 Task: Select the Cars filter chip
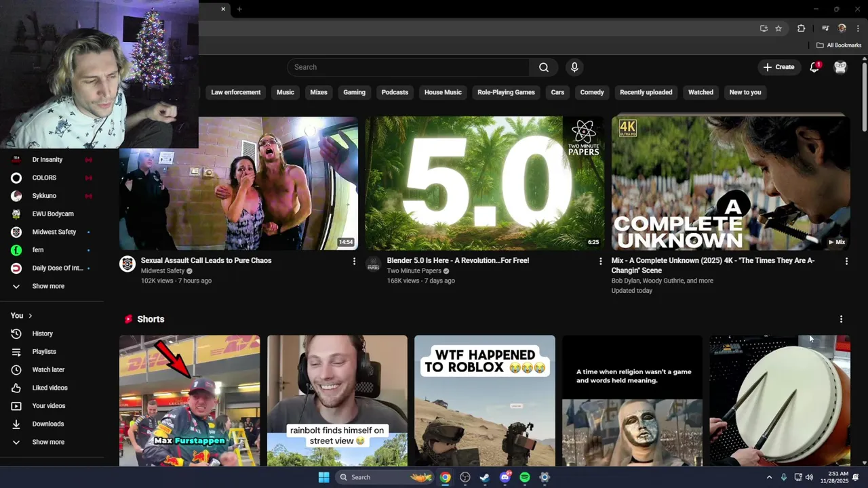[557, 92]
